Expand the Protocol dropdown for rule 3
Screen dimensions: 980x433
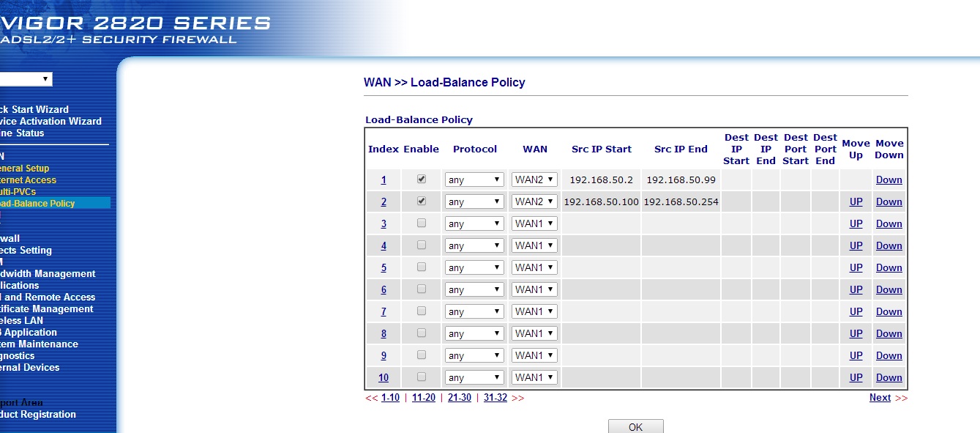(x=474, y=223)
